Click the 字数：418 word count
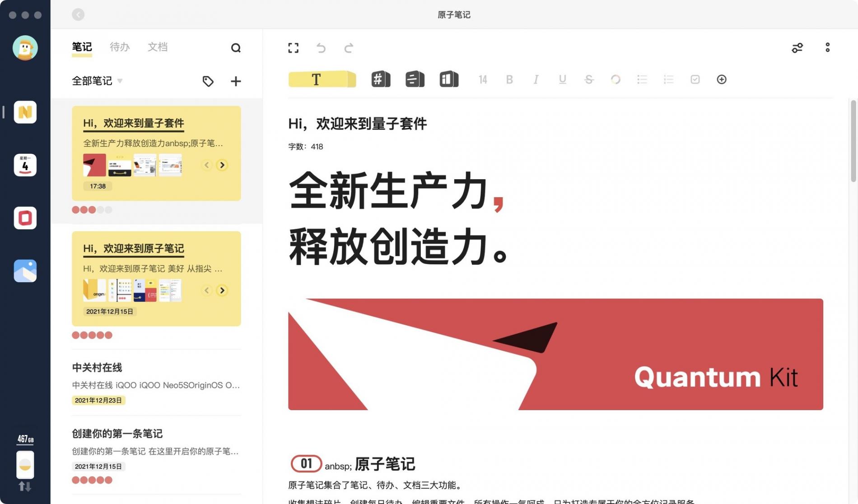Image resolution: width=858 pixels, height=504 pixels. pos(306,147)
